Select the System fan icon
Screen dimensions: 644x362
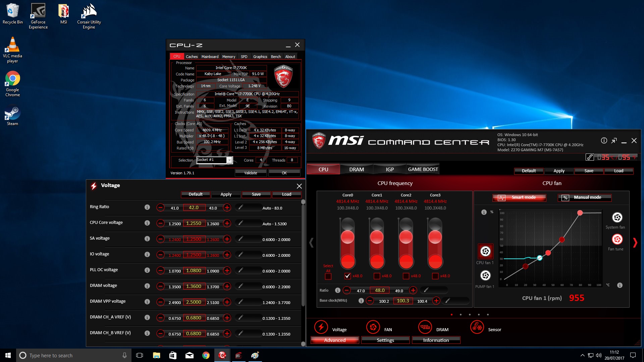tap(617, 218)
